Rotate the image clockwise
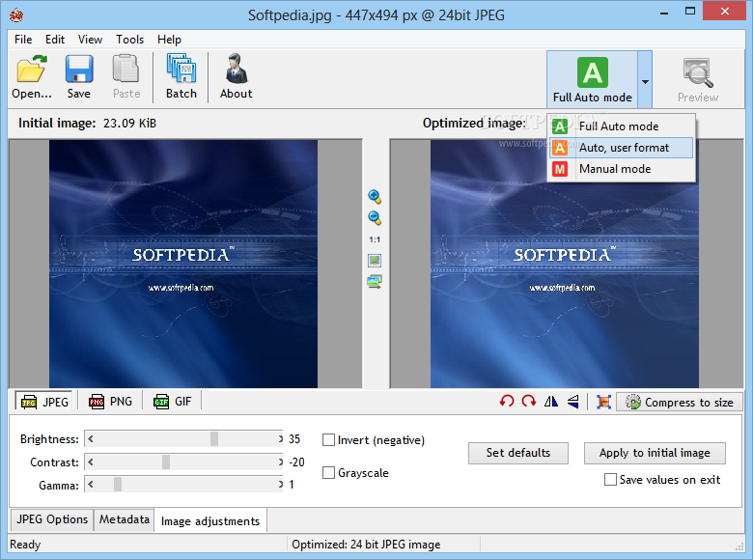The width and height of the screenshot is (753, 560). 529,402
